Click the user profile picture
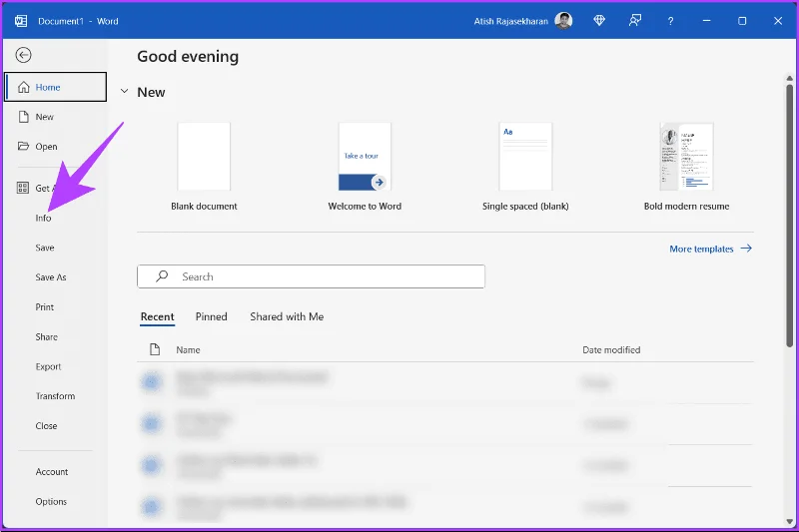 click(x=563, y=21)
